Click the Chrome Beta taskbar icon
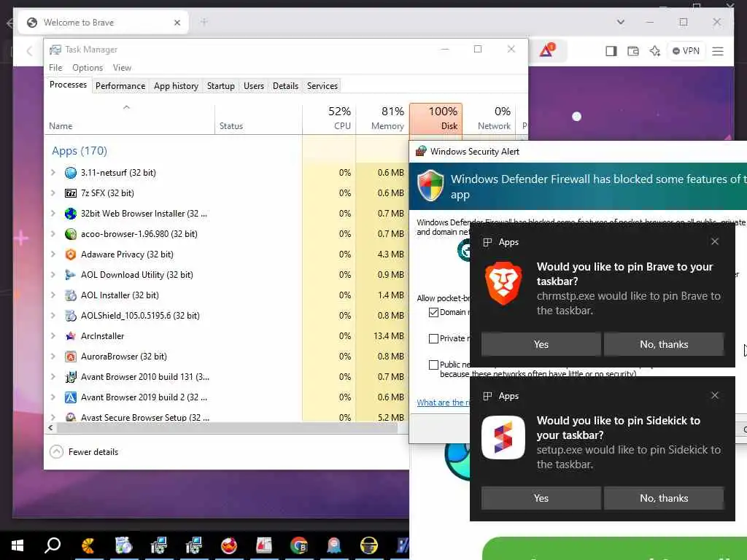The width and height of the screenshot is (747, 560). tap(298, 545)
